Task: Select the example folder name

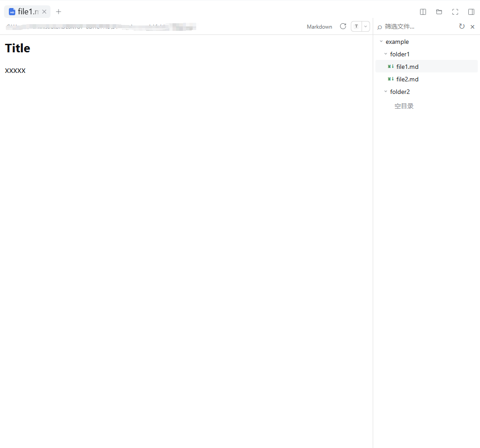Action: [397, 42]
